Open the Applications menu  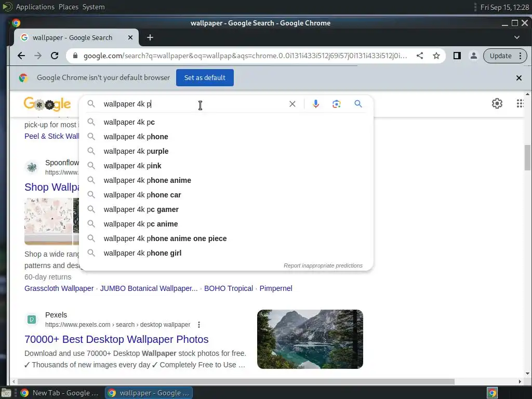click(35, 7)
